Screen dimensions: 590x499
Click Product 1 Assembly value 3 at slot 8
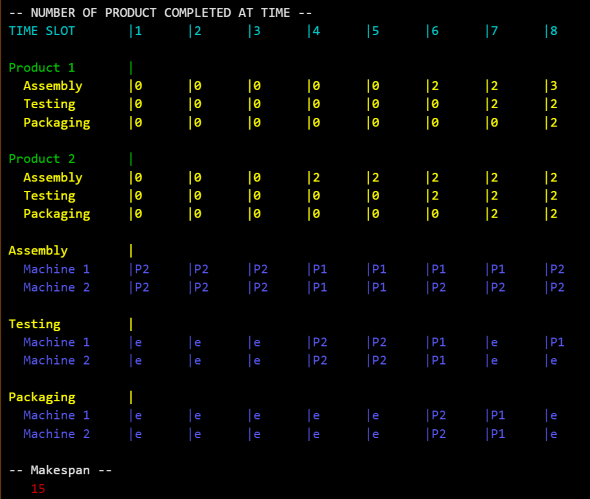(x=554, y=86)
